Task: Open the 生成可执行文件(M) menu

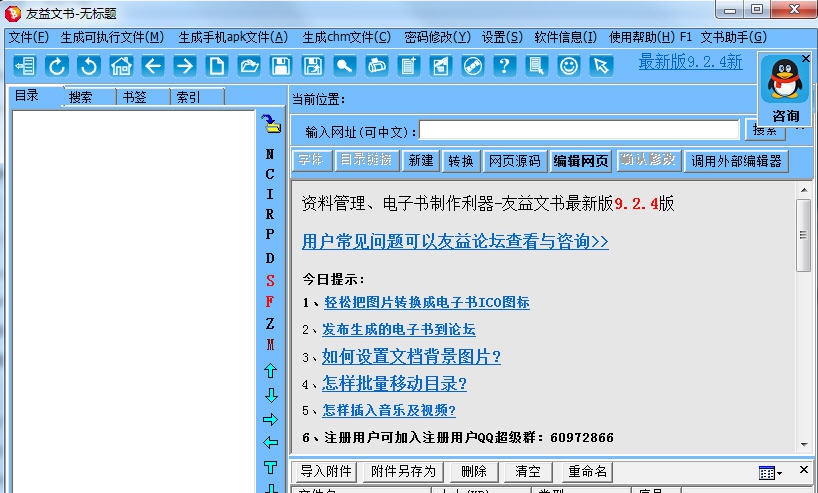Action: (x=112, y=37)
